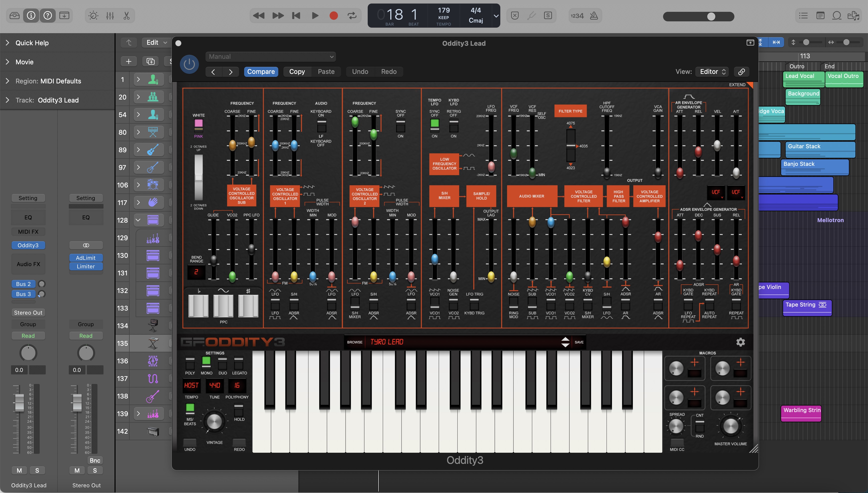Open Oddity3 settings gear
868x493 pixels.
tap(740, 342)
